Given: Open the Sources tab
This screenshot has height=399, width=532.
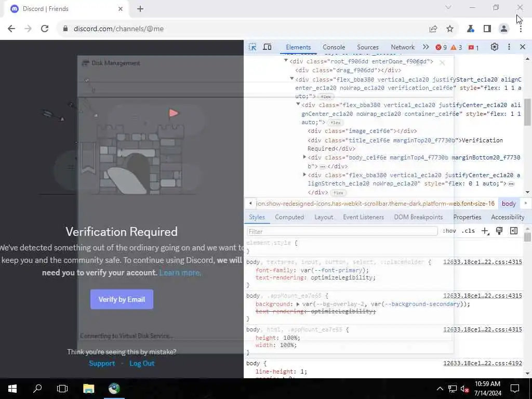Looking at the screenshot, I should tap(368, 47).
